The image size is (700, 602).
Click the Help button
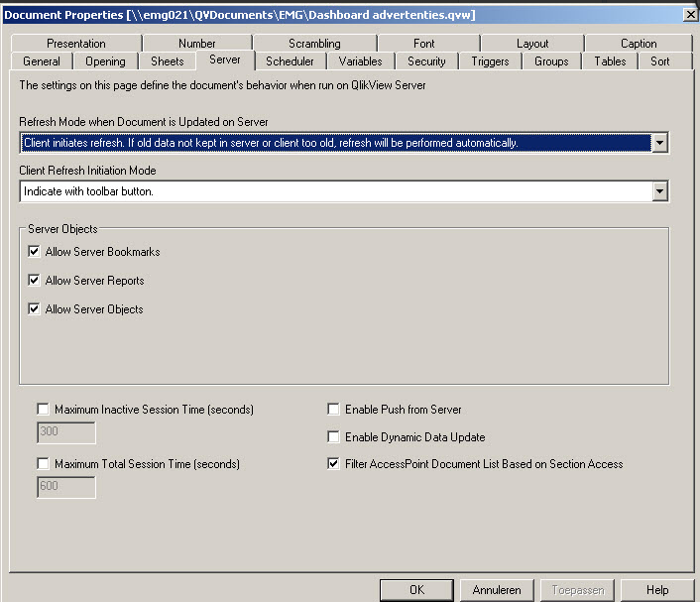point(657,590)
